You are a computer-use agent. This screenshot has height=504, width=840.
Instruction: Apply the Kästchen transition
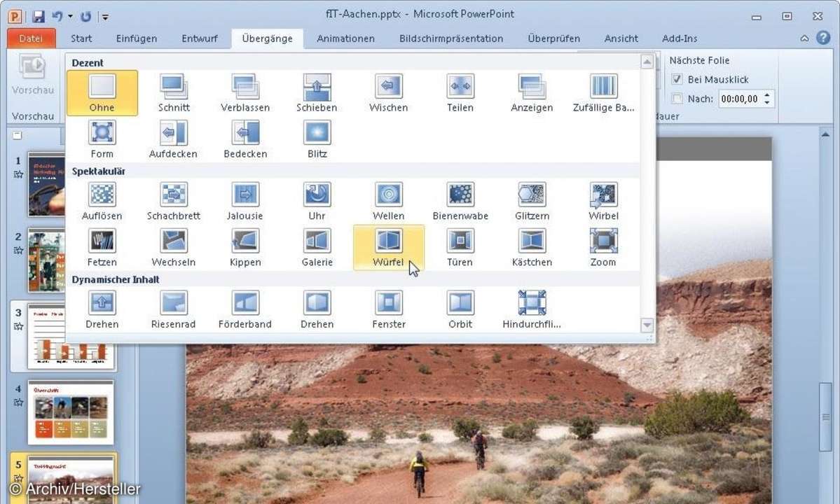(x=532, y=248)
